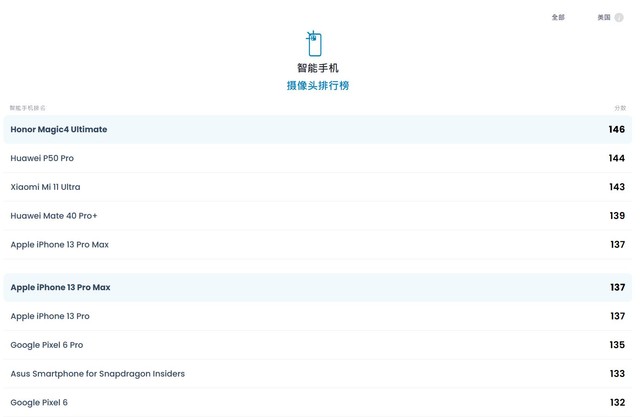Open the 摄像头排行榜 ranking link
640x417 pixels.
(318, 86)
